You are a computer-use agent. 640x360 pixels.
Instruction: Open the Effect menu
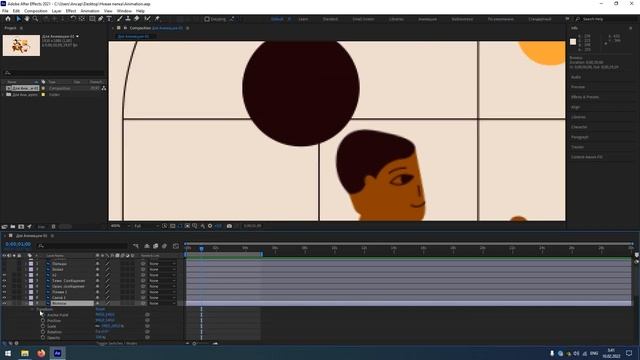(71, 11)
